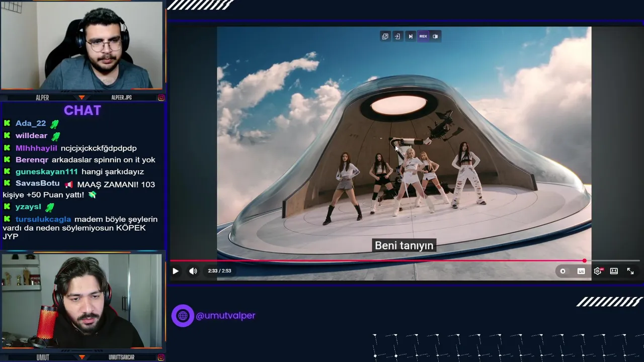
Task: Click the Kick badge beside Mlhhhaylil
Action: 7,148
